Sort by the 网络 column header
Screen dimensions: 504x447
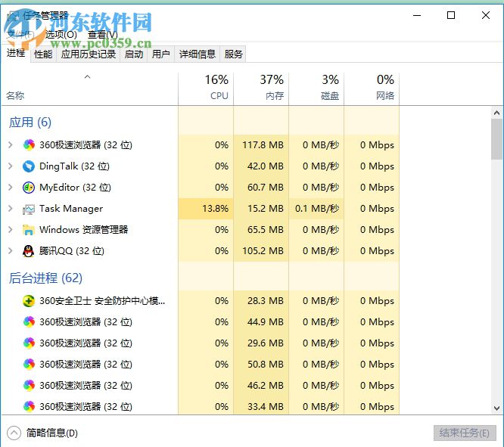click(x=372, y=88)
